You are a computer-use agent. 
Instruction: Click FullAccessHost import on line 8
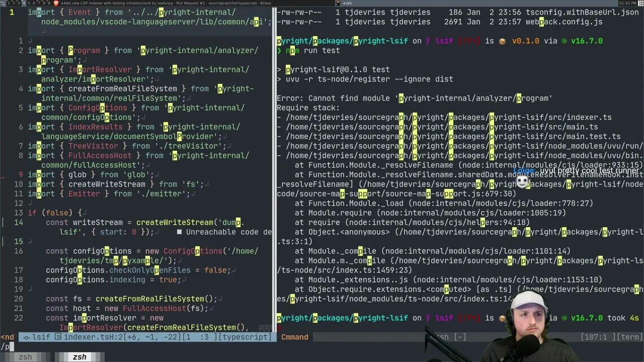[x=100, y=155]
